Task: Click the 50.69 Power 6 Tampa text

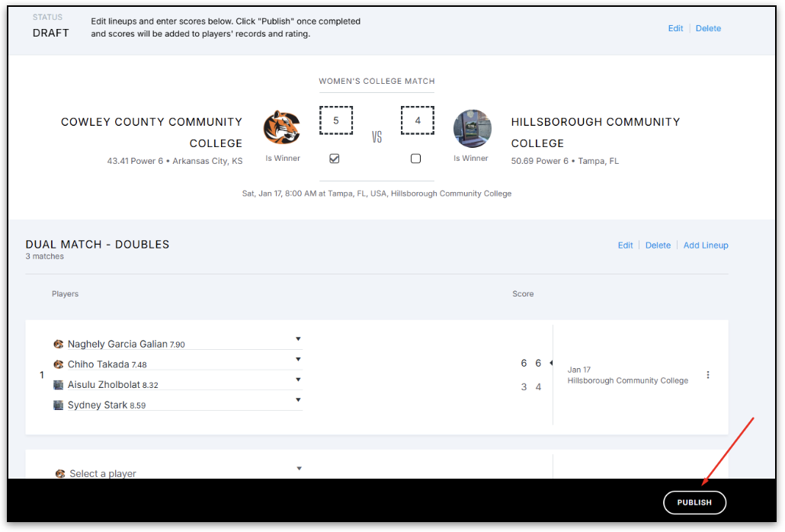Action: tap(565, 161)
